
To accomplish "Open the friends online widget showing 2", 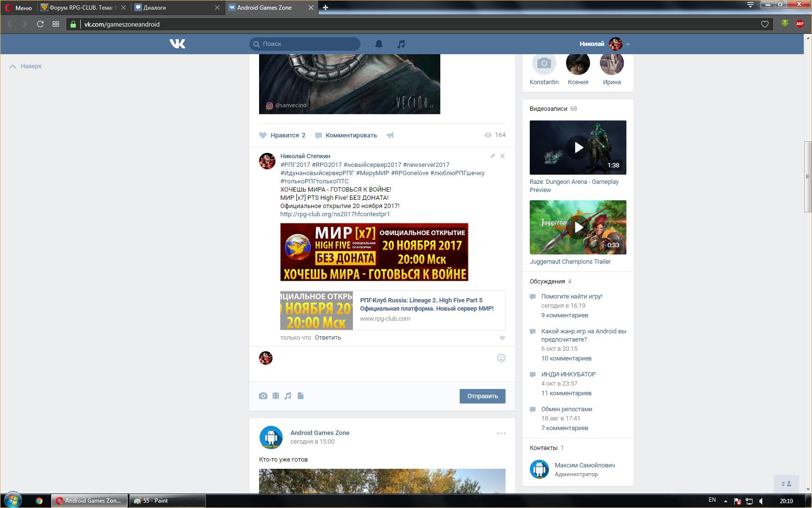I will pos(786,483).
